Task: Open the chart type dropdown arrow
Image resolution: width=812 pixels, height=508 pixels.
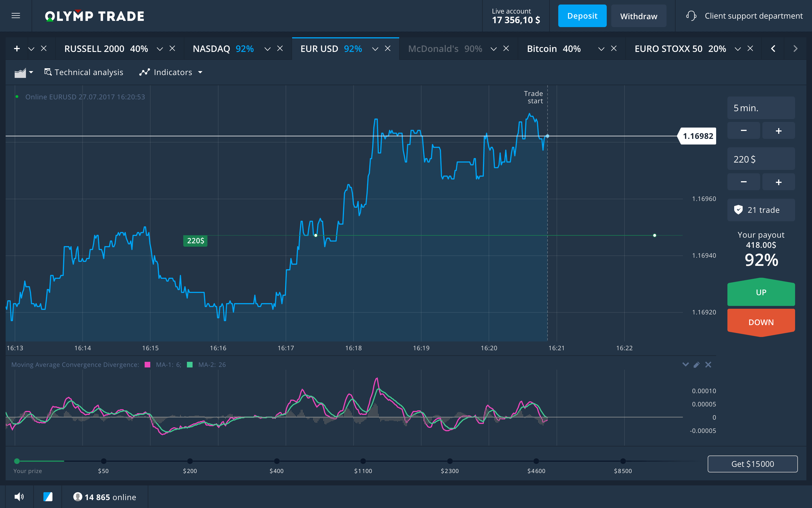Action: click(31, 72)
